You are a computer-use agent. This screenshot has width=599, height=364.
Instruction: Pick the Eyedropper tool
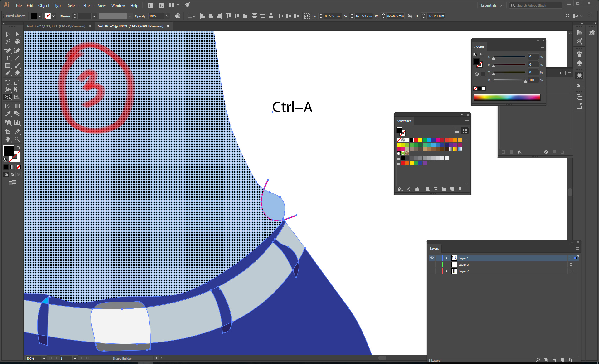pyautogui.click(x=8, y=114)
